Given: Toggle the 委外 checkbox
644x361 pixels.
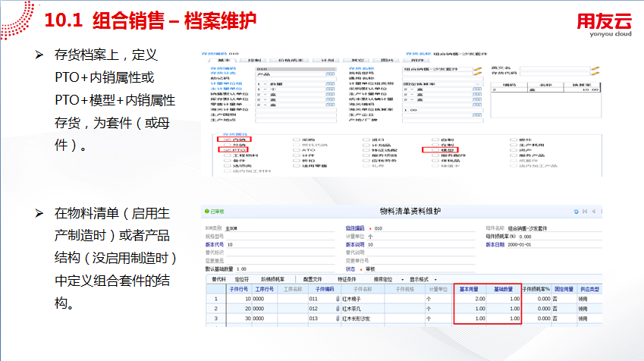Looking at the screenshot, I should pos(514,140).
